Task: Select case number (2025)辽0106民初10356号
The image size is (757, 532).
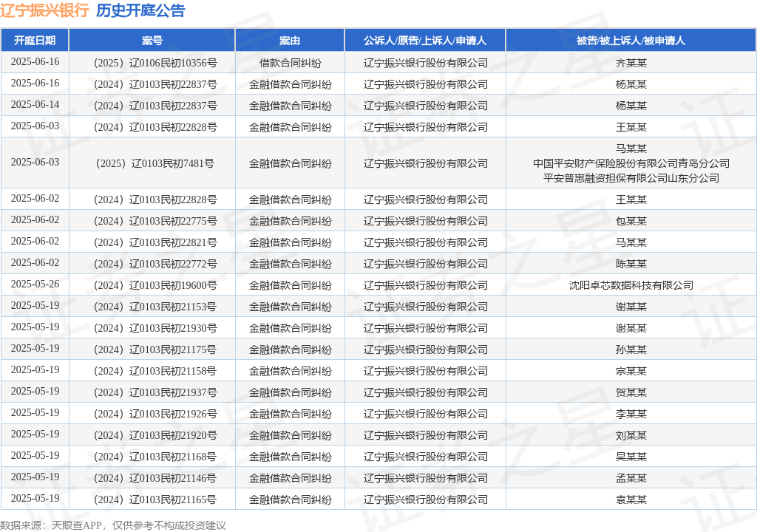Action: point(155,63)
